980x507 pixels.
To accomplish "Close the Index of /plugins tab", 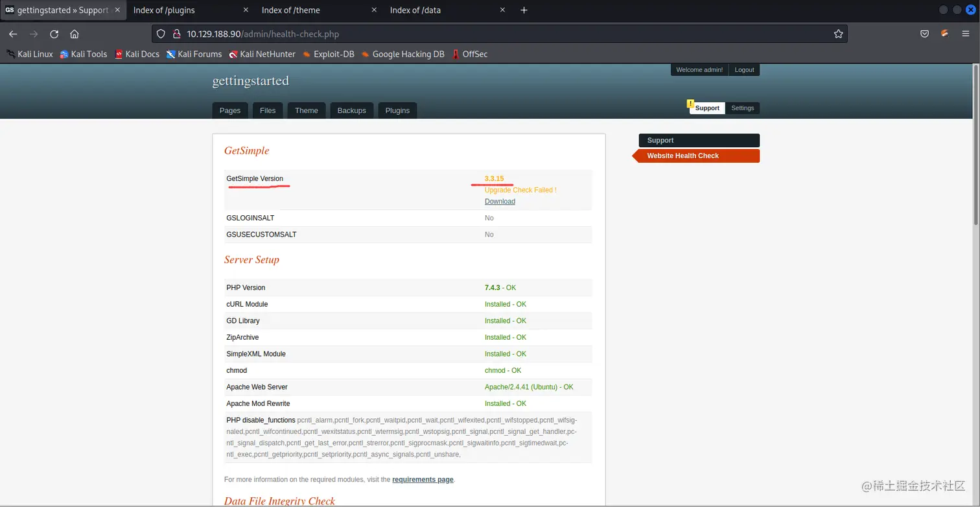I will point(246,10).
